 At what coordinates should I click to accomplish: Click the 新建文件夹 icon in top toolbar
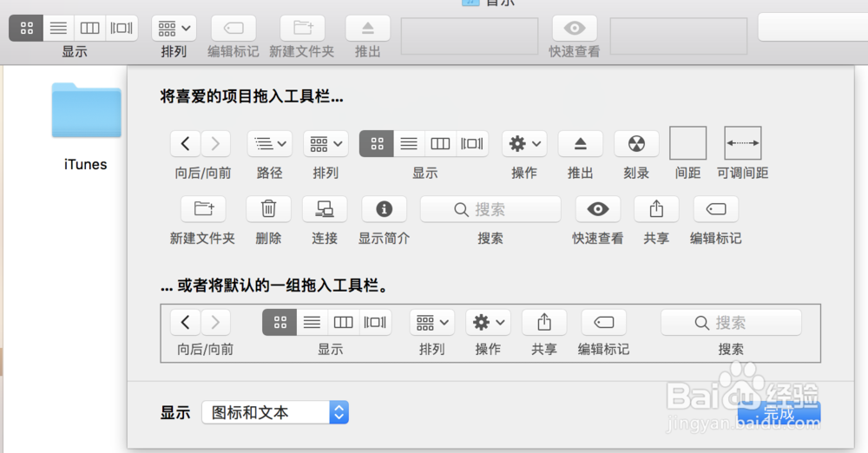pyautogui.click(x=303, y=28)
